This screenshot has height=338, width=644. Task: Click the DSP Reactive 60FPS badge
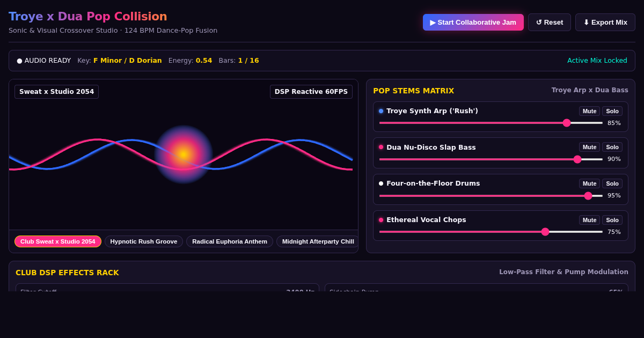coord(311,92)
